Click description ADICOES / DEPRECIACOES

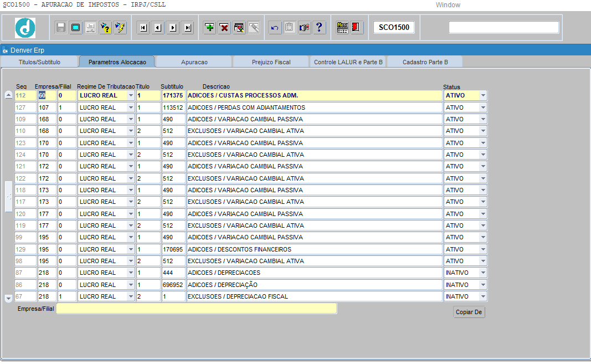click(x=315, y=273)
